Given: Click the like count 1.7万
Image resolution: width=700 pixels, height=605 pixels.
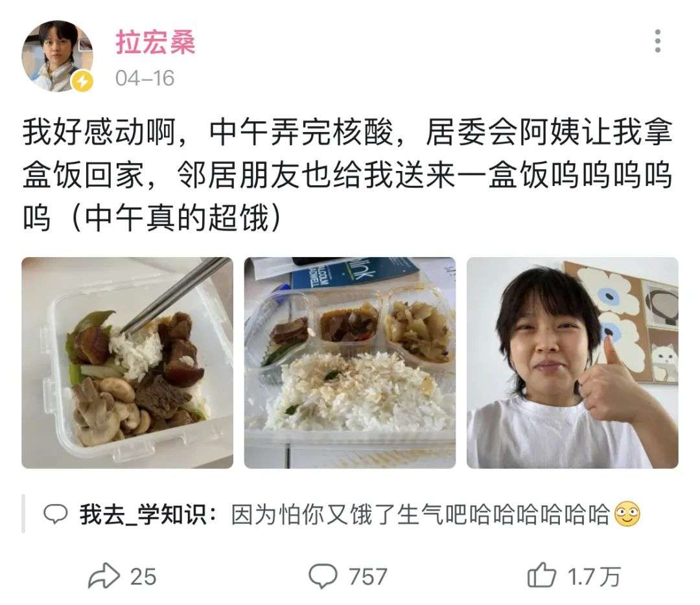Looking at the screenshot, I should coord(594,576).
